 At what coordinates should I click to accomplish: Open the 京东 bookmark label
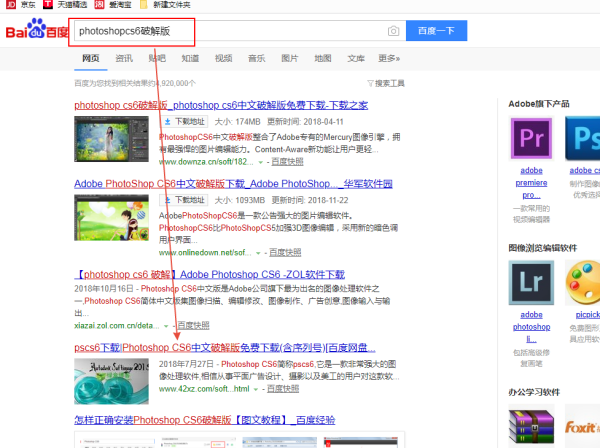(x=28, y=5)
